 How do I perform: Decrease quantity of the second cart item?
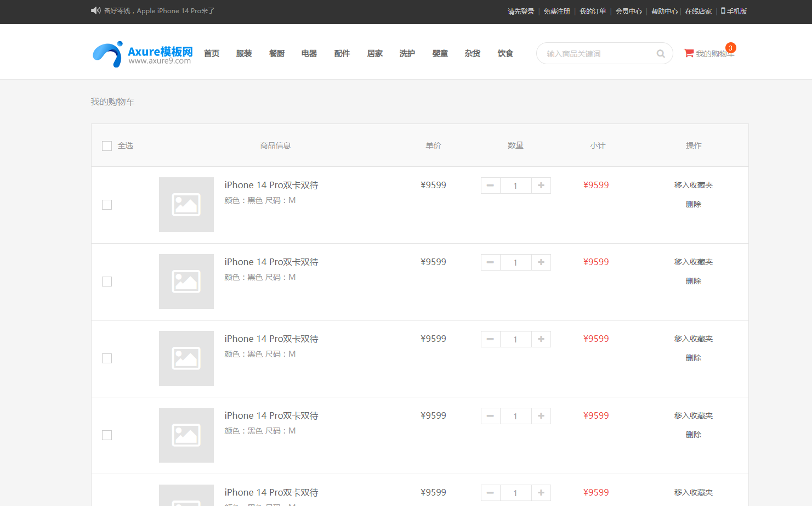[490, 262]
